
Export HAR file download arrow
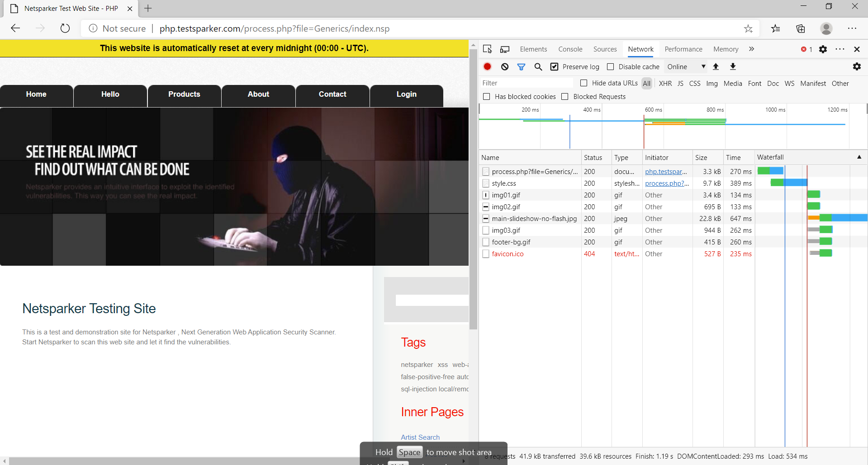pyautogui.click(x=733, y=66)
